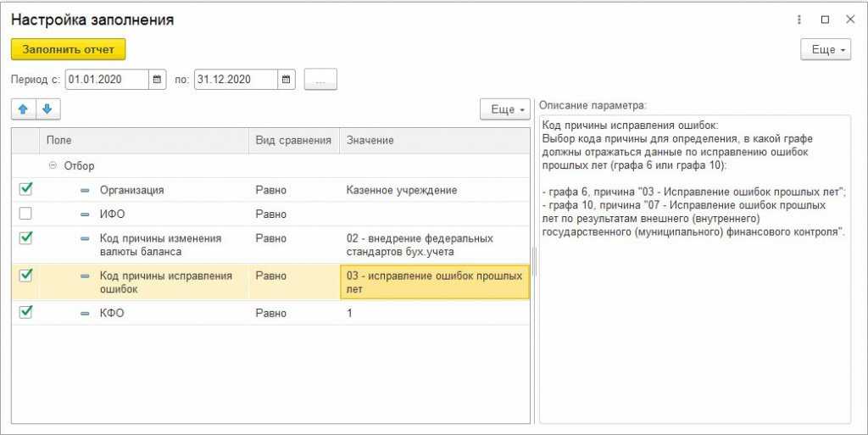Click dash icon beside Код причины изменения валюты

pos(85,239)
